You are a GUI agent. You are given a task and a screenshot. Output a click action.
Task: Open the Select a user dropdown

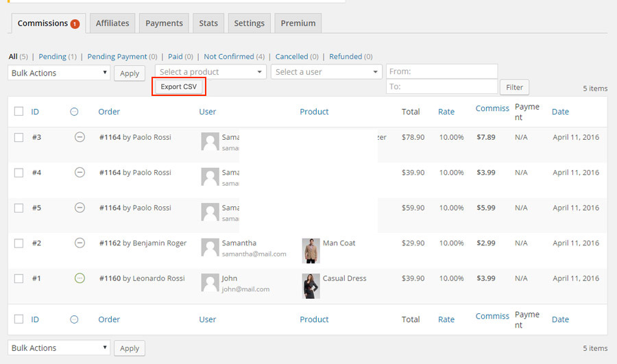(326, 72)
